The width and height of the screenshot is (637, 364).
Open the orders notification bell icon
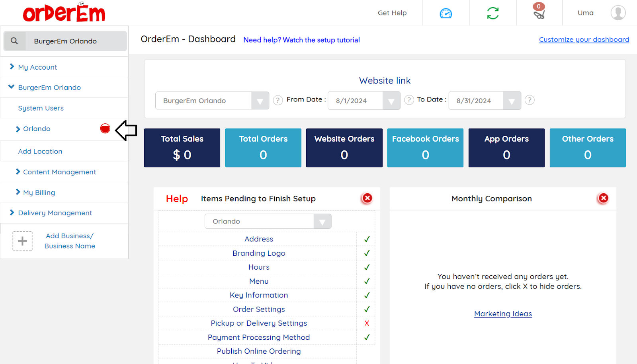tap(539, 13)
